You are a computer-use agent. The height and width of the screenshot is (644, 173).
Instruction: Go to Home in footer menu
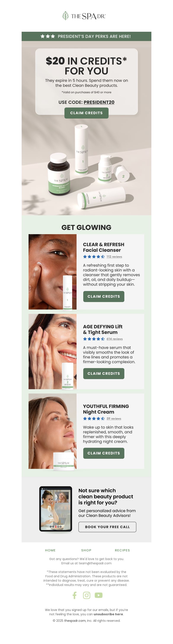point(50,550)
